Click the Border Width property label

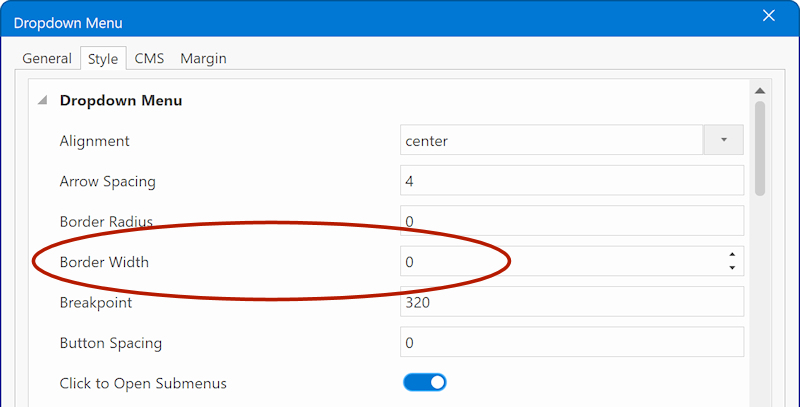click(104, 262)
